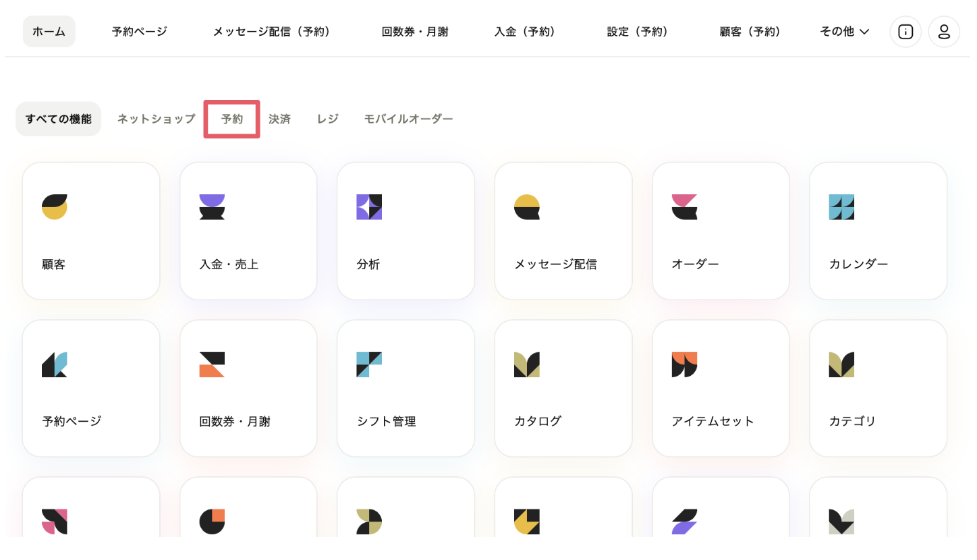Click the 予約ページ card icon
This screenshot has width=977, height=560.
tap(55, 364)
